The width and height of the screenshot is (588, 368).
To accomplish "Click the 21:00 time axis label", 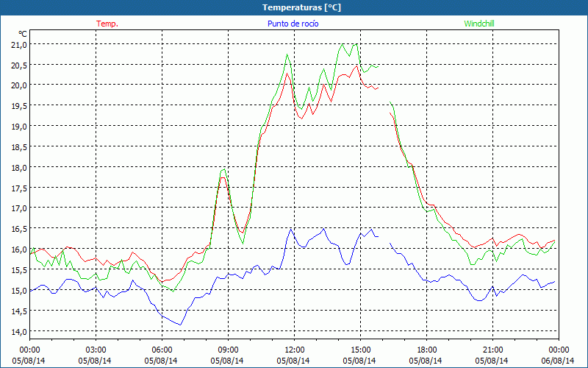I will [x=492, y=350].
